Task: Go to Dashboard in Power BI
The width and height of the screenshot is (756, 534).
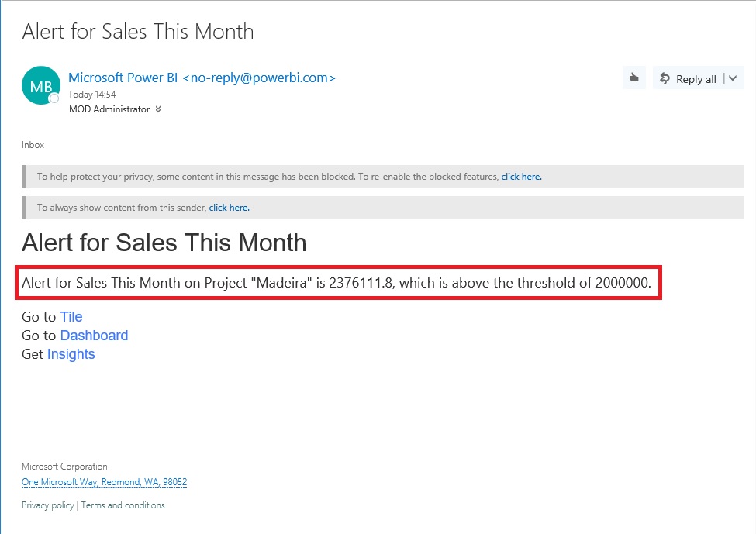Action: 94,335
